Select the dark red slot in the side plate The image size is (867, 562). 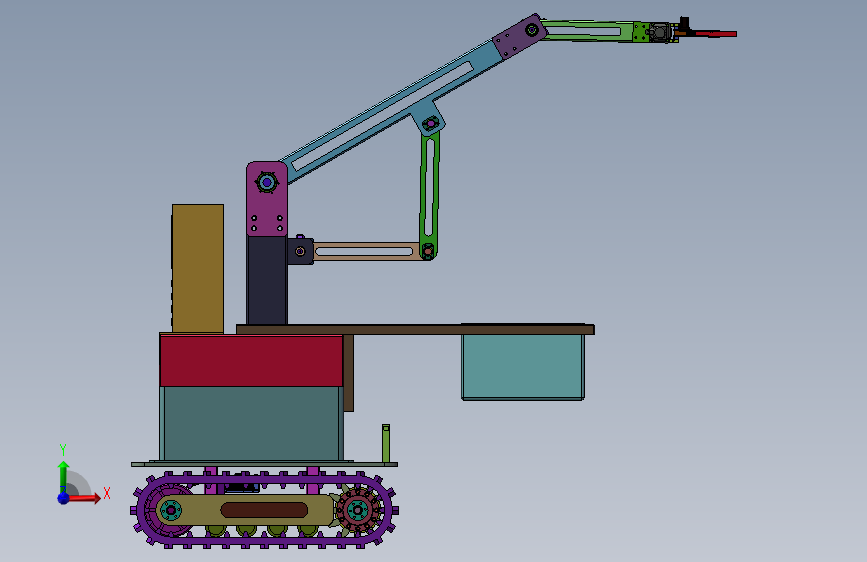pos(264,510)
